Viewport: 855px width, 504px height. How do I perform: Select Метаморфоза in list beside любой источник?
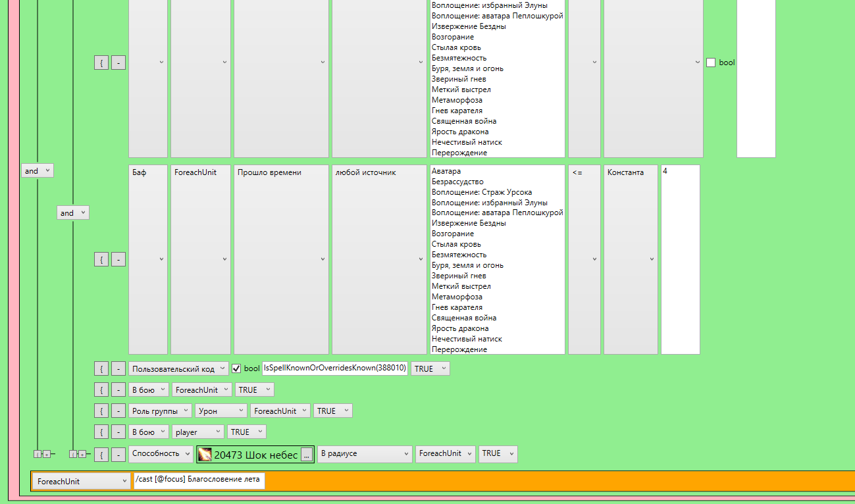point(457,297)
